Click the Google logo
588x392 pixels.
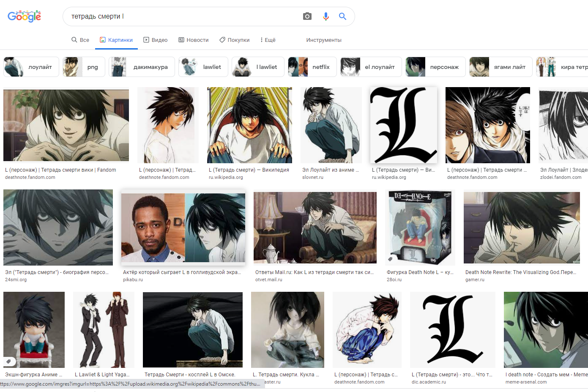pyautogui.click(x=25, y=16)
